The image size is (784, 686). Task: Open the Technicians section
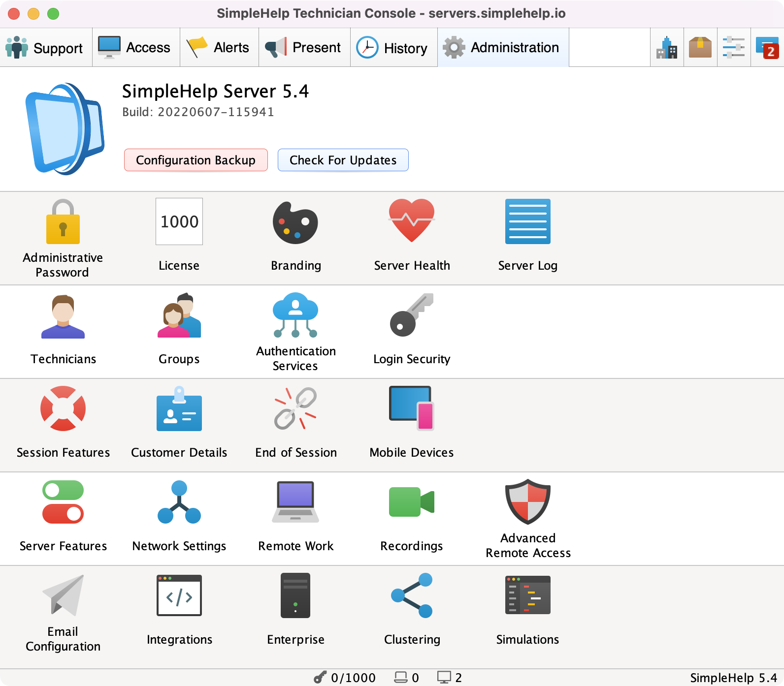(63, 329)
